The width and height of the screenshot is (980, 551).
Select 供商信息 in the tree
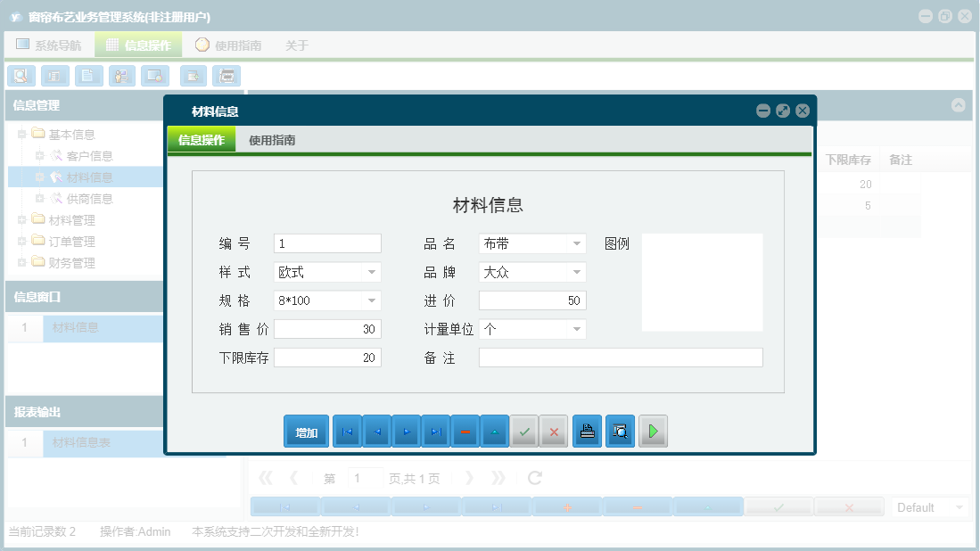tap(89, 199)
